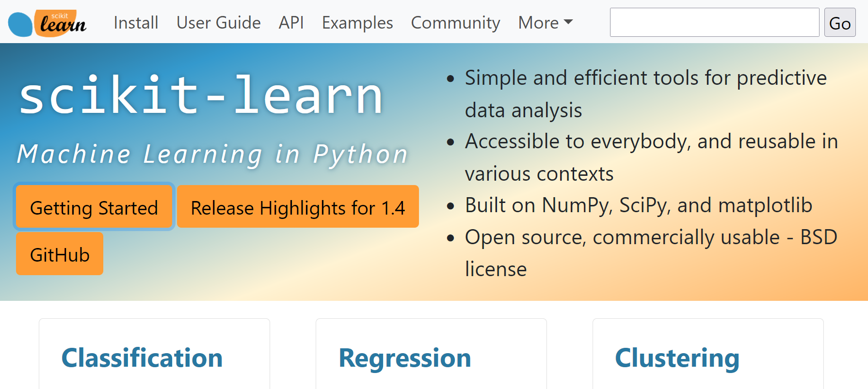This screenshot has width=868, height=389.
Task: Open the Install page
Action: (x=136, y=23)
